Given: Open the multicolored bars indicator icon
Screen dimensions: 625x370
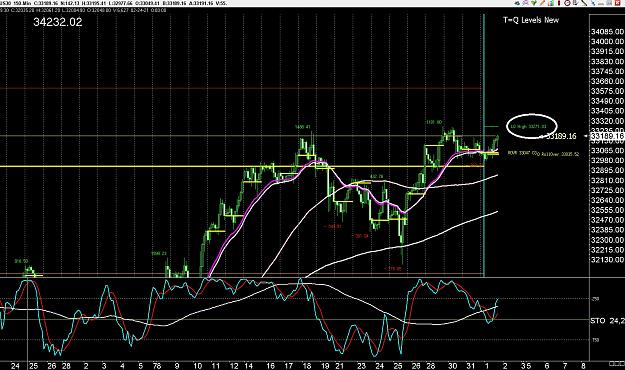Looking at the screenshot, I should (551, 3).
